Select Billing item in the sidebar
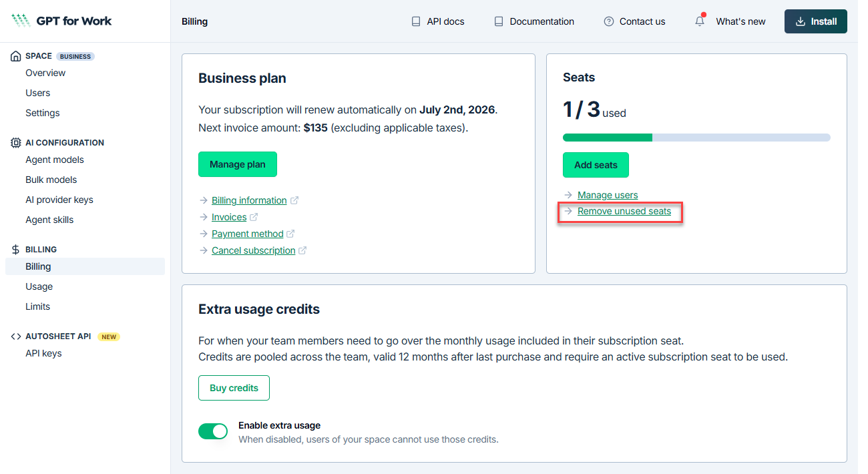 (x=85, y=266)
